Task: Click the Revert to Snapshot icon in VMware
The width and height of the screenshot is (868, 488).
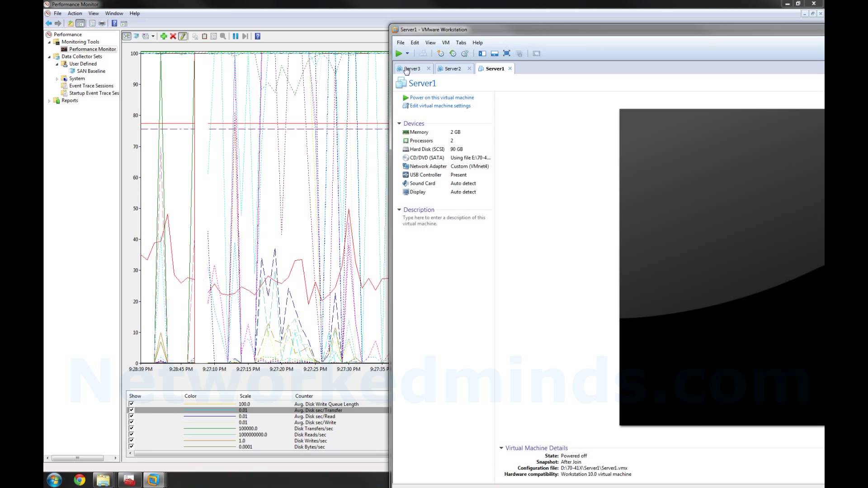Action: 453,53
